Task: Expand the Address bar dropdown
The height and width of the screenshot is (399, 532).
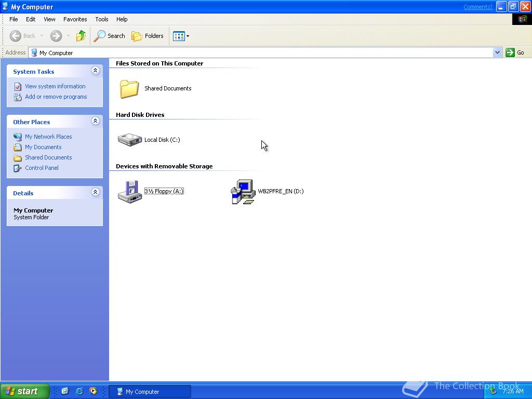Action: [x=497, y=52]
